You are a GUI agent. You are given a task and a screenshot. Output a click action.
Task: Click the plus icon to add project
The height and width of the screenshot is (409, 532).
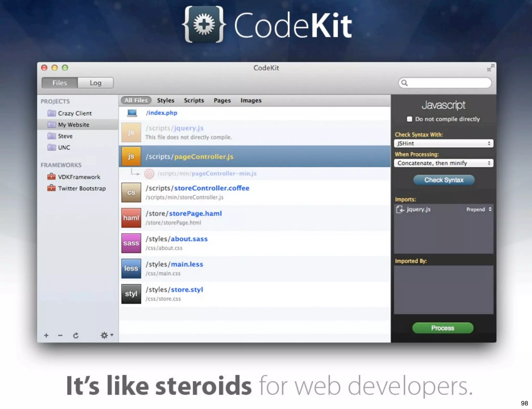(x=46, y=335)
